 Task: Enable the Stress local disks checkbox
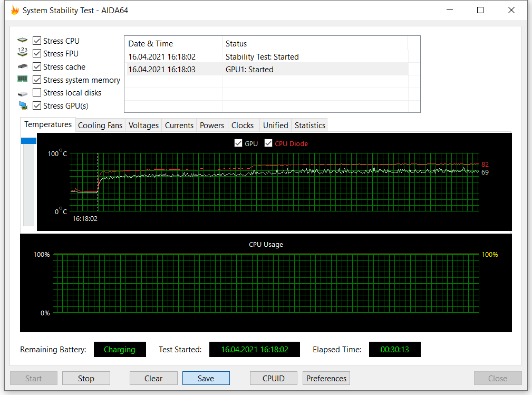tap(37, 93)
